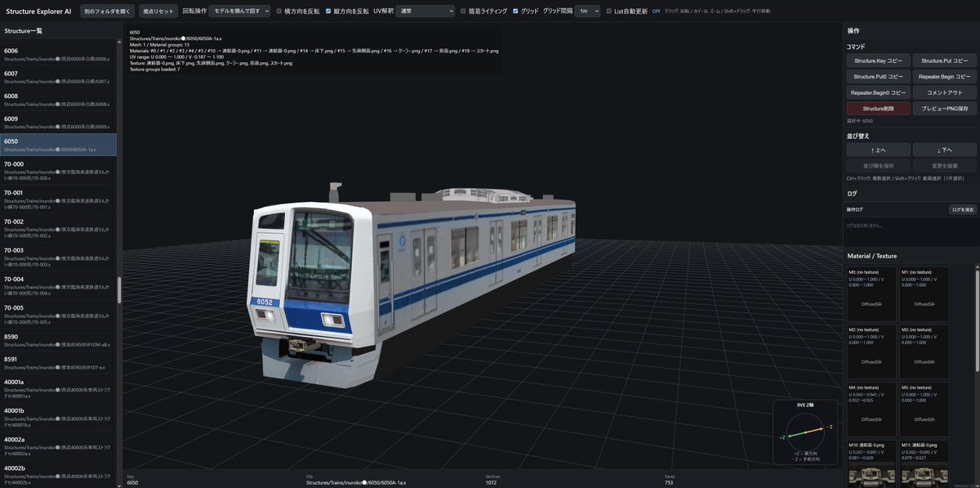Clear the log with ログを消去
980x488 pixels.
click(x=963, y=210)
